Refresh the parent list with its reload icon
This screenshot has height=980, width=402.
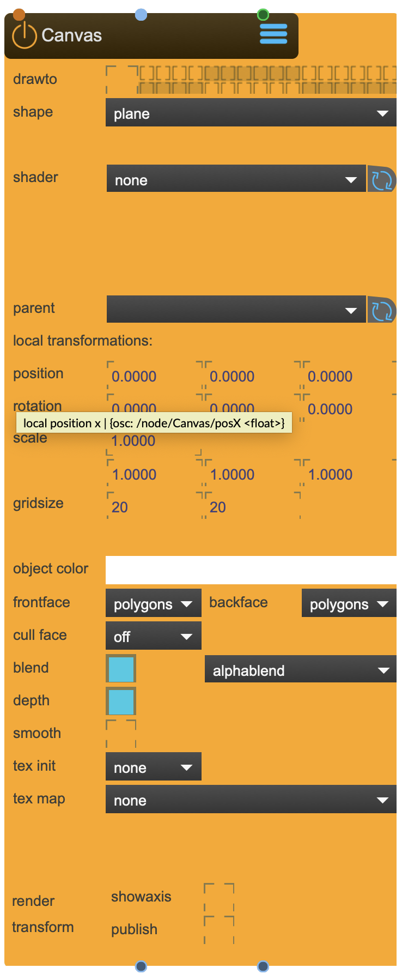383,309
